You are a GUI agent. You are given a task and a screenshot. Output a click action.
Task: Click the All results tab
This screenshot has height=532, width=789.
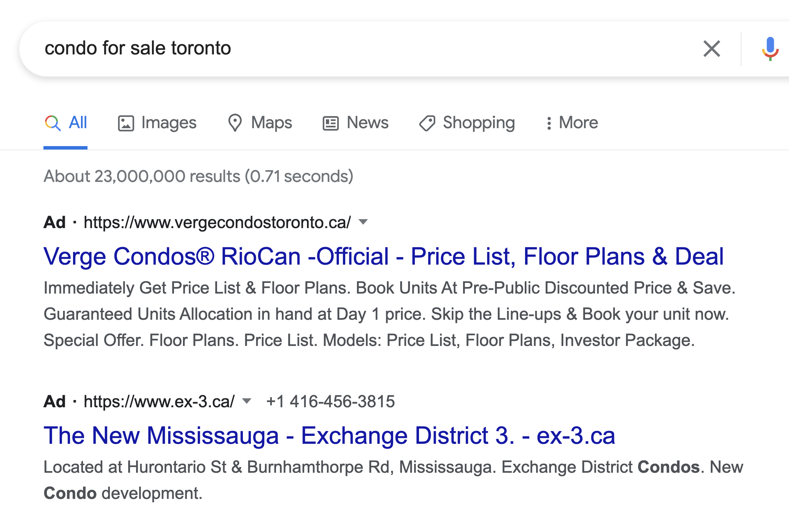tap(78, 123)
